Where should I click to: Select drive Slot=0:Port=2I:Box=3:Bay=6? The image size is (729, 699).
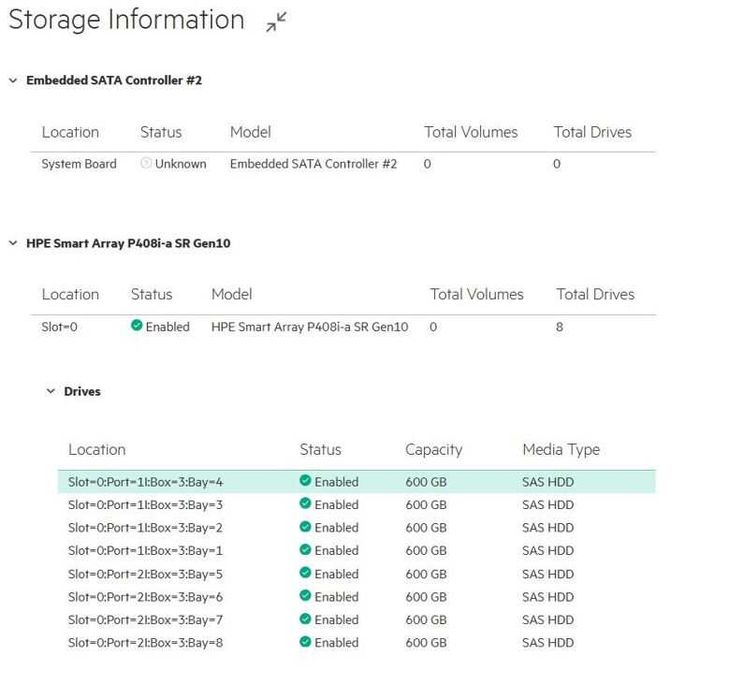pos(357,597)
